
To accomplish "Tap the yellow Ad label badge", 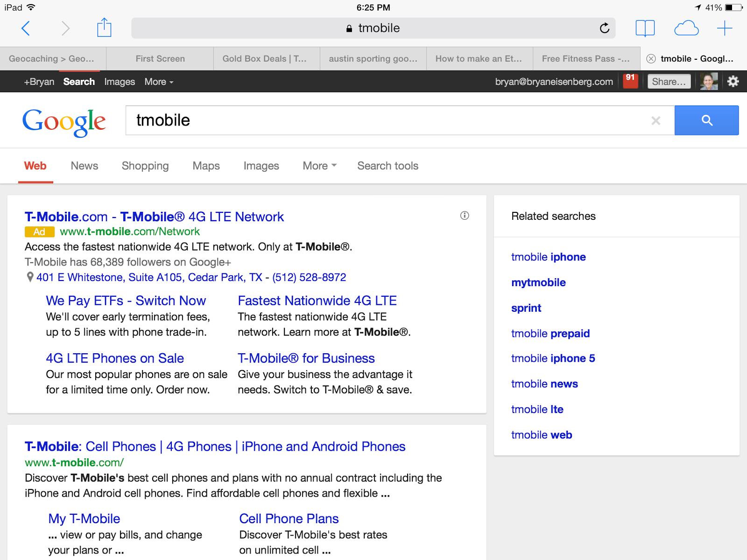I will [x=40, y=232].
